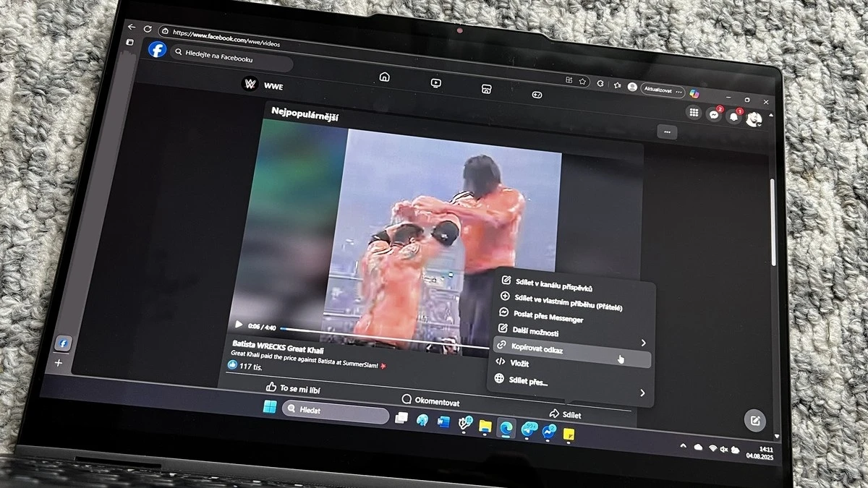Open the Marketplace icon in the top navigation

(x=486, y=89)
